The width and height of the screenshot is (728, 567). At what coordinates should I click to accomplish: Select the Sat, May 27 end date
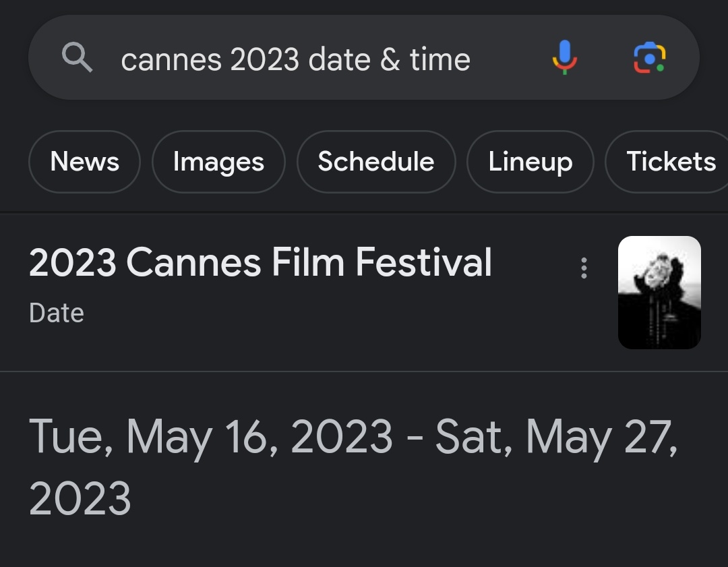556,436
